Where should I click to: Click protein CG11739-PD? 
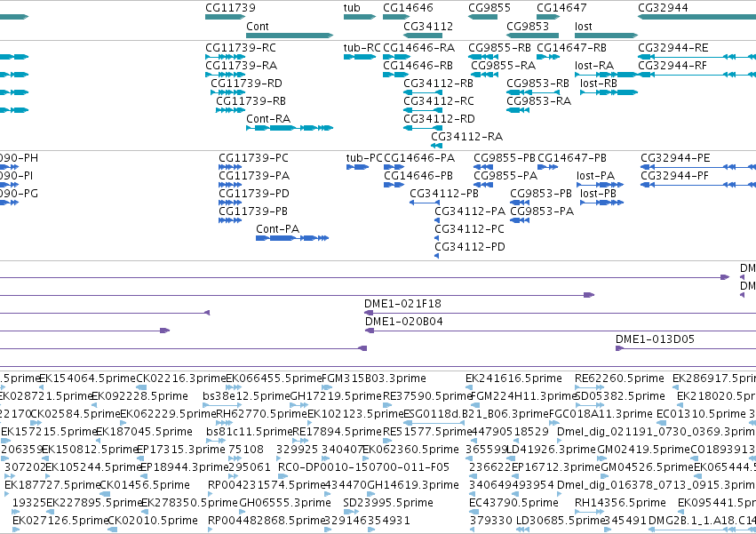[230, 203]
